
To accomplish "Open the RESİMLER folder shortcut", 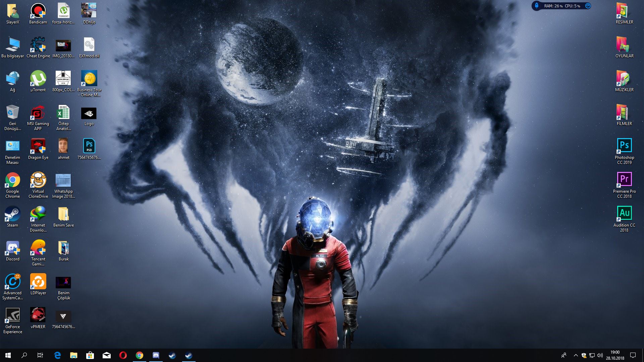I will (x=624, y=13).
